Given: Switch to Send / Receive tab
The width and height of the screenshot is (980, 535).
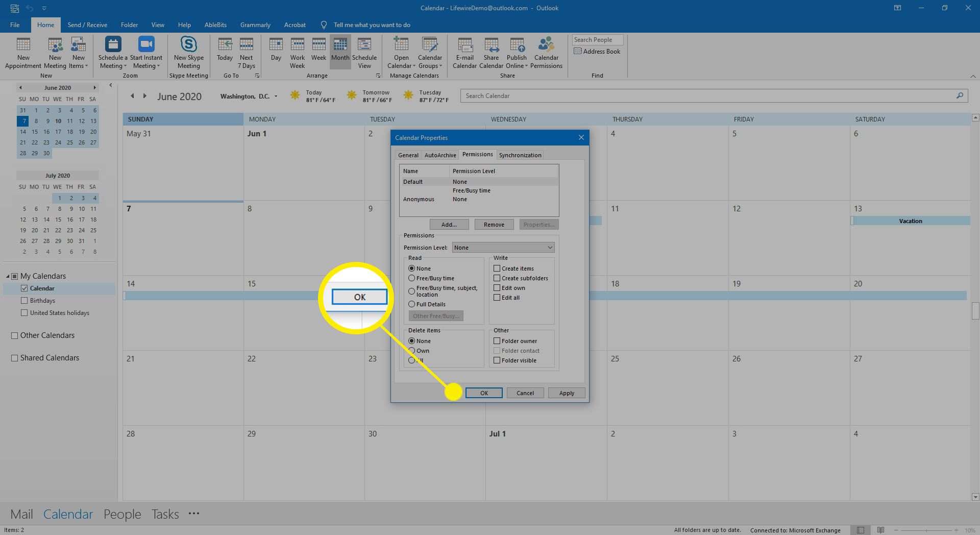Looking at the screenshot, I should point(87,25).
